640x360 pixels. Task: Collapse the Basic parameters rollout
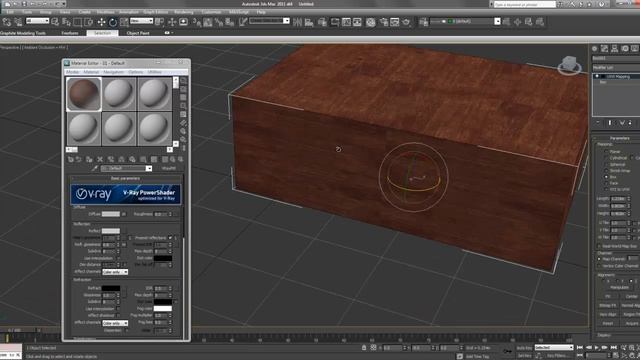coord(125,178)
